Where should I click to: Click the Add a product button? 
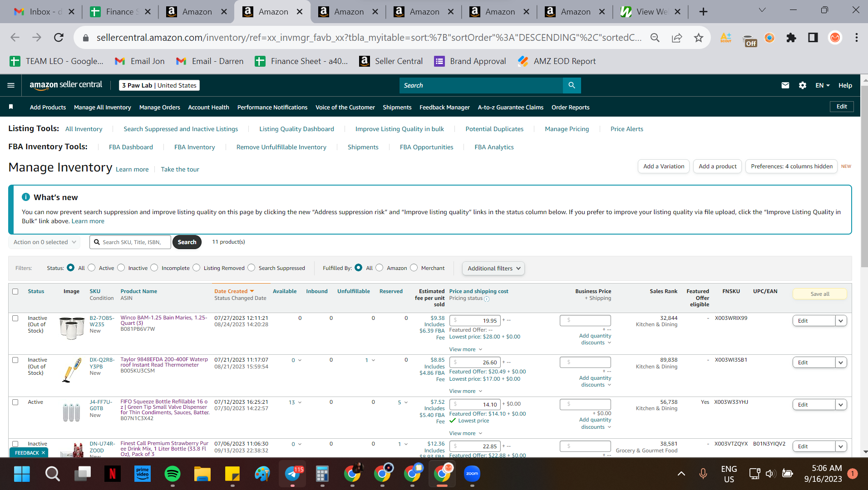(x=717, y=167)
